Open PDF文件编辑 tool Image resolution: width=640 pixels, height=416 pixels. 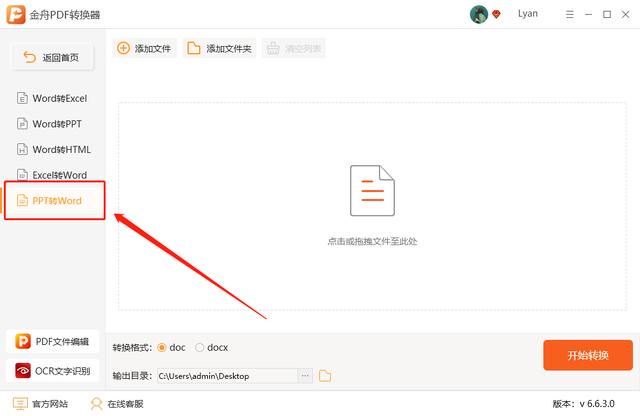click(52, 341)
